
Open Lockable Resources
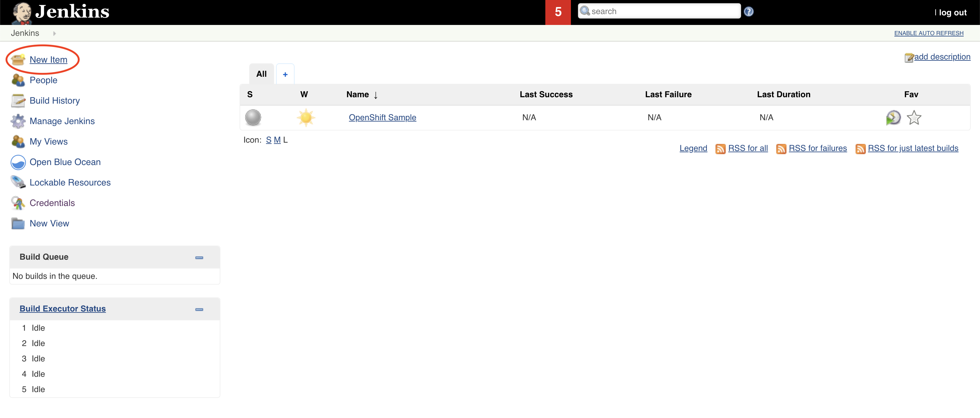(x=70, y=183)
